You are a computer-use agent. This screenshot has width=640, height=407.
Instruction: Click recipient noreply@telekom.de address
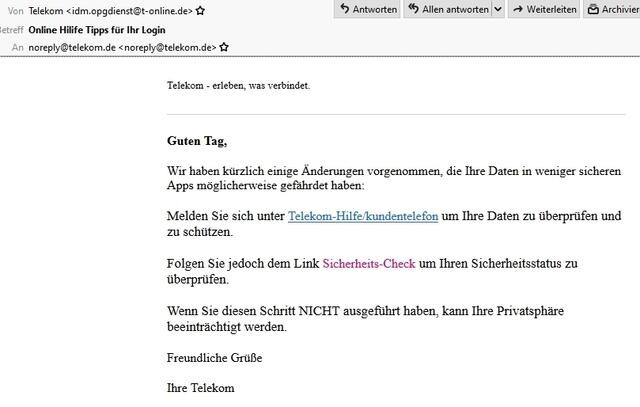(x=122, y=47)
